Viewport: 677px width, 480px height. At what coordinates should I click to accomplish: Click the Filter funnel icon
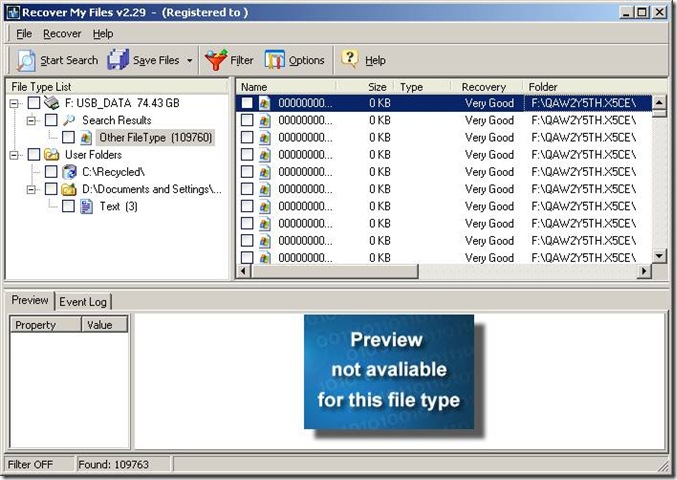click(216, 60)
